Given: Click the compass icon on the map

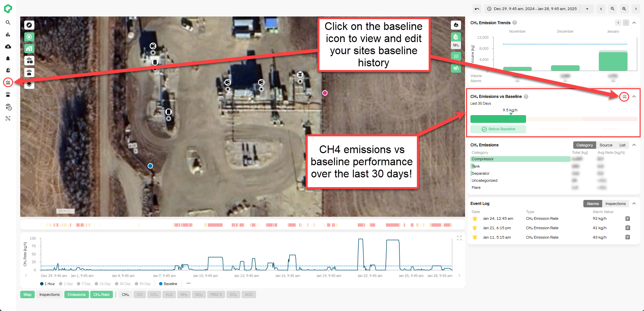Looking at the screenshot, I should tap(29, 25).
